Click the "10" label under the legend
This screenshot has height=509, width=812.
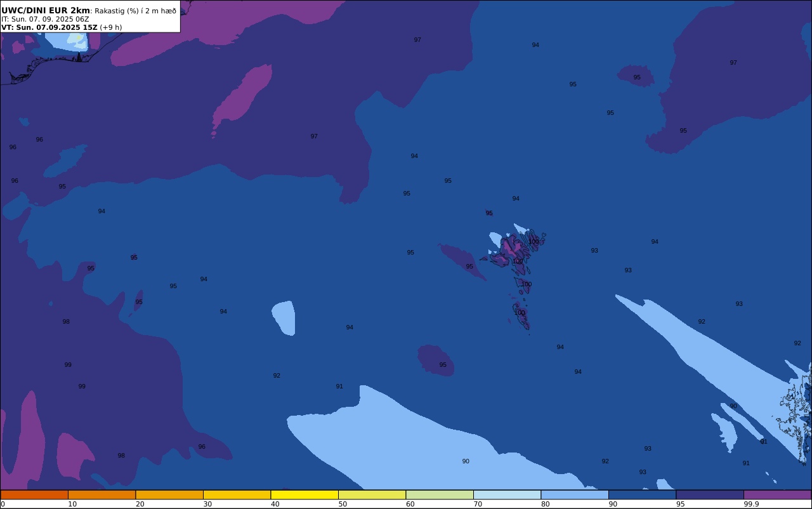tap(72, 504)
